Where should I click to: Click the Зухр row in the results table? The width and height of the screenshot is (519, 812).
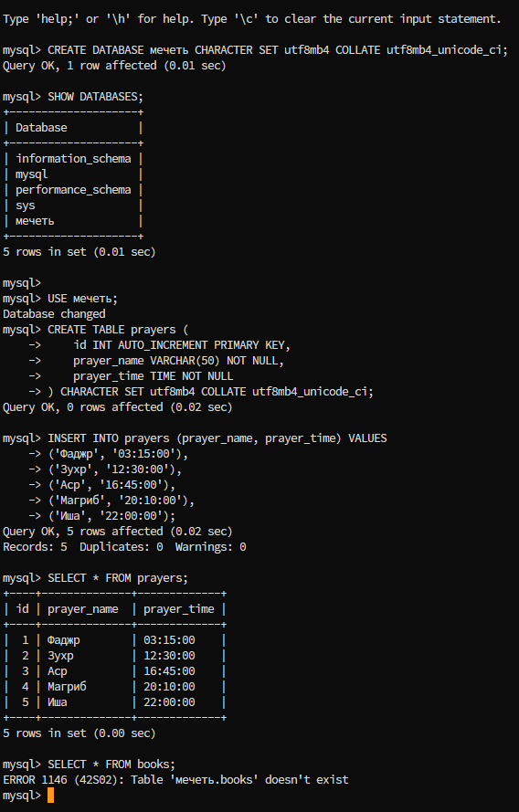[114, 656]
